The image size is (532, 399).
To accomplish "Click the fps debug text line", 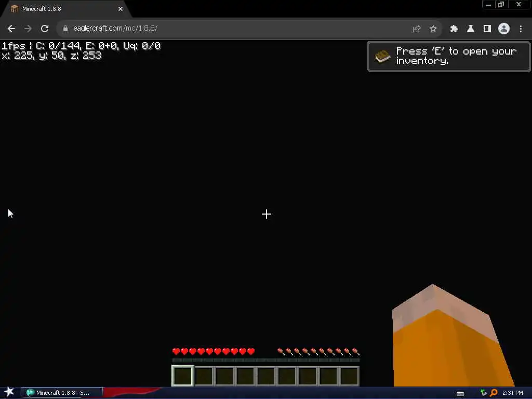I will pos(81,46).
